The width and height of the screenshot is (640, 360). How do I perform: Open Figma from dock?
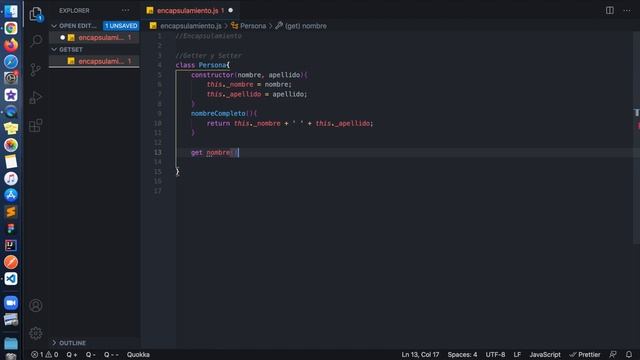(x=11, y=229)
